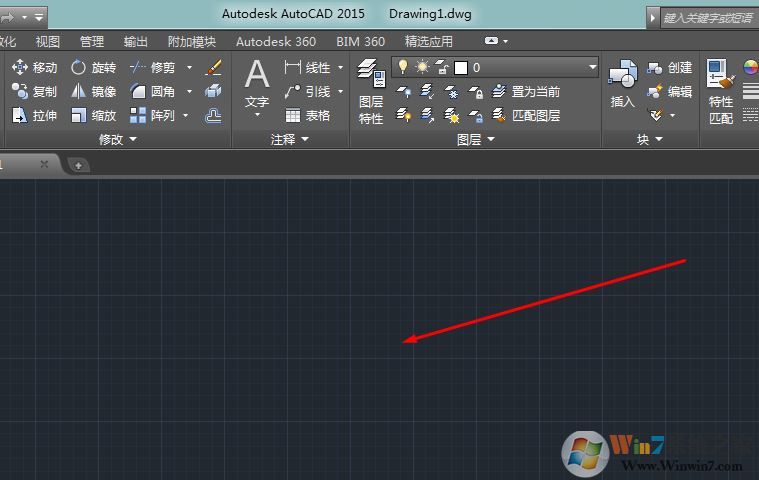Image resolution: width=759 pixels, height=480 pixels.
Task: Expand the Fillet (圆角) dropdown arrow
Action: tap(189, 91)
